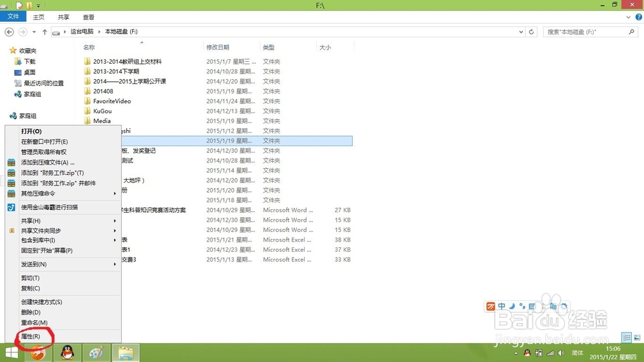Click the input method logo icon

click(490, 307)
